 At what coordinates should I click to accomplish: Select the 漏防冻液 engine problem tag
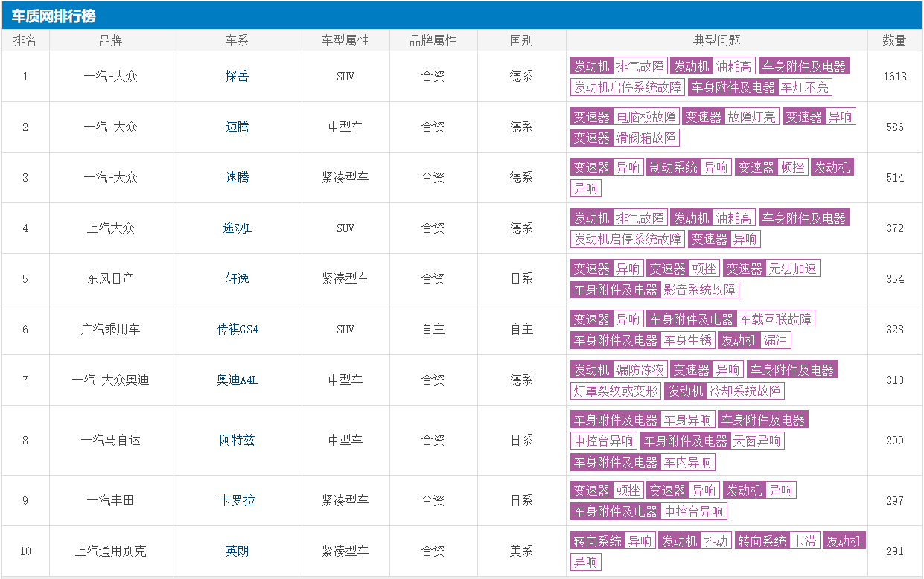point(640,370)
